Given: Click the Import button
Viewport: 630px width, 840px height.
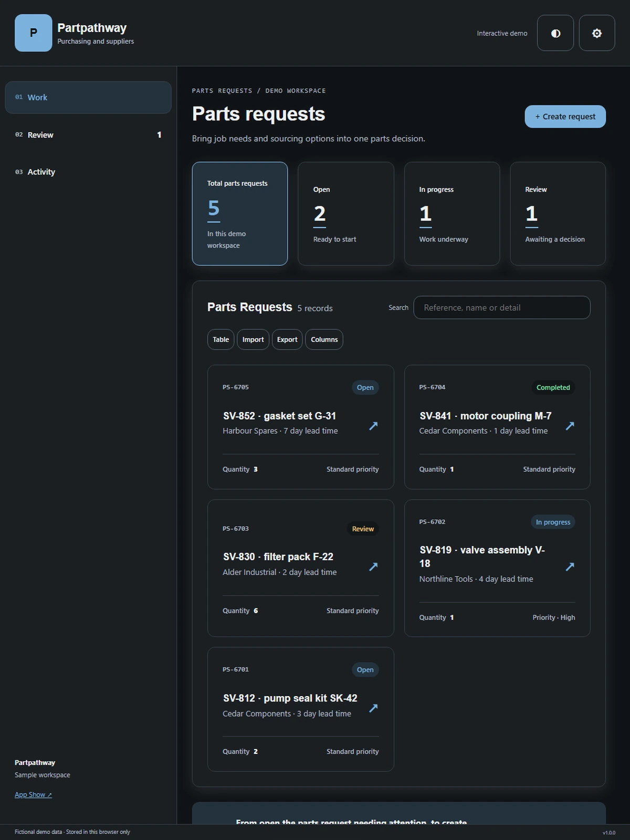Looking at the screenshot, I should (253, 340).
